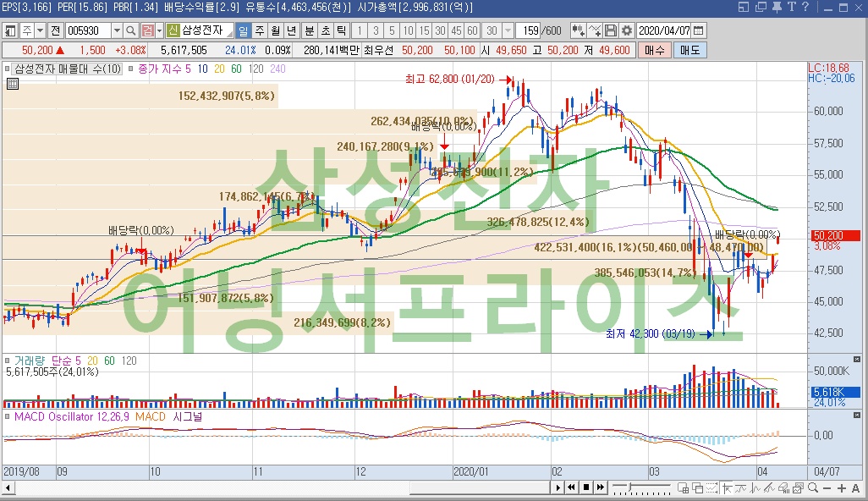Screen dimensions: 868x501
Task: Choose the 15 interval button
Action: click(424, 30)
